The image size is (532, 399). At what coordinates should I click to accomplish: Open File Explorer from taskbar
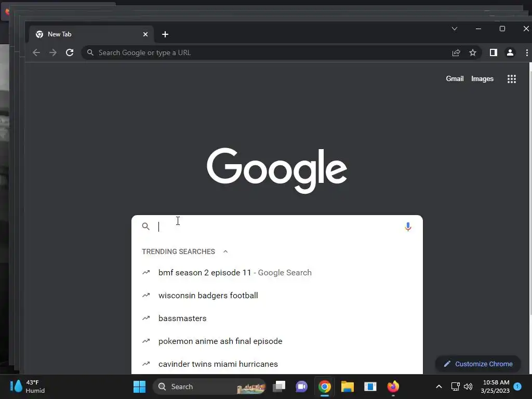click(x=348, y=387)
